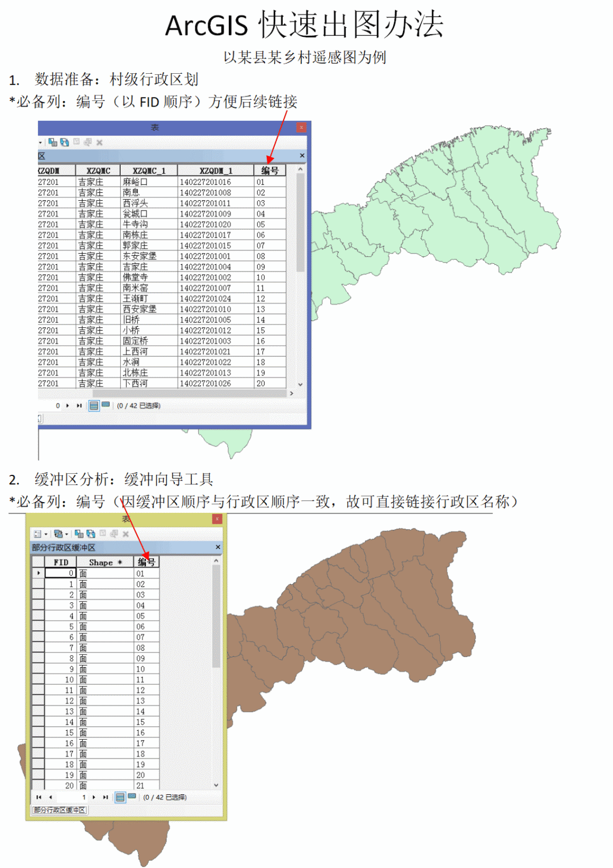Screen dimensions: 613x868
Task: Click cell 140227201001 in upper table
Action: (x=216, y=256)
